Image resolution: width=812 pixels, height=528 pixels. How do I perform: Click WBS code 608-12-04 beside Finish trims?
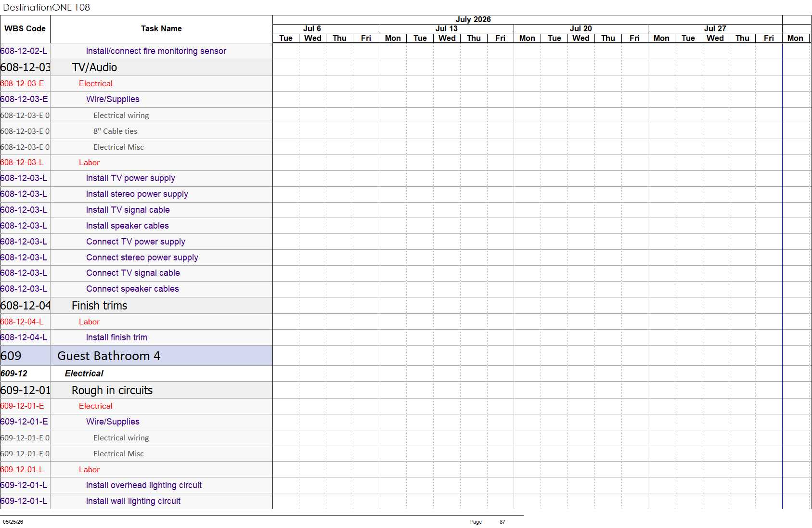26,306
